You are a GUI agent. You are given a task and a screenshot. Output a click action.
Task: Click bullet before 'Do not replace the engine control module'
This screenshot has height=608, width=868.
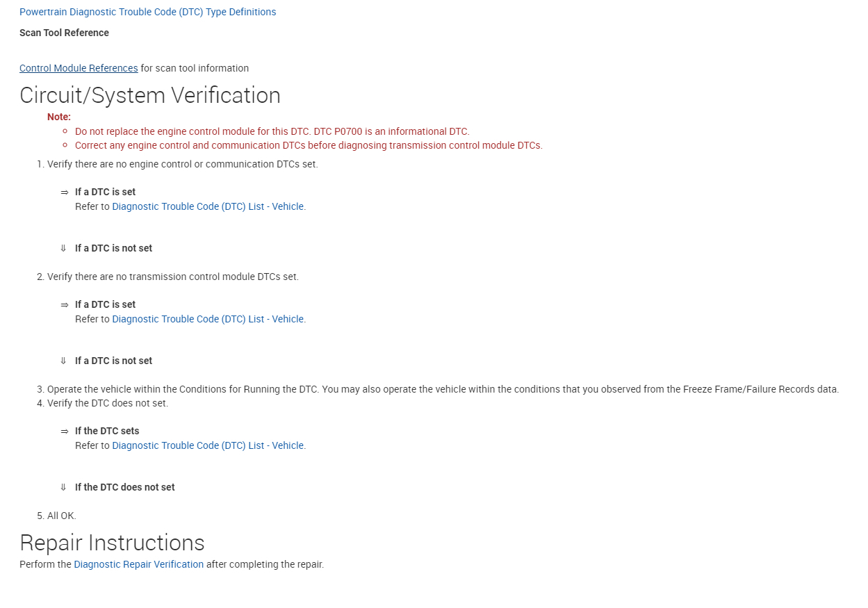(65, 131)
